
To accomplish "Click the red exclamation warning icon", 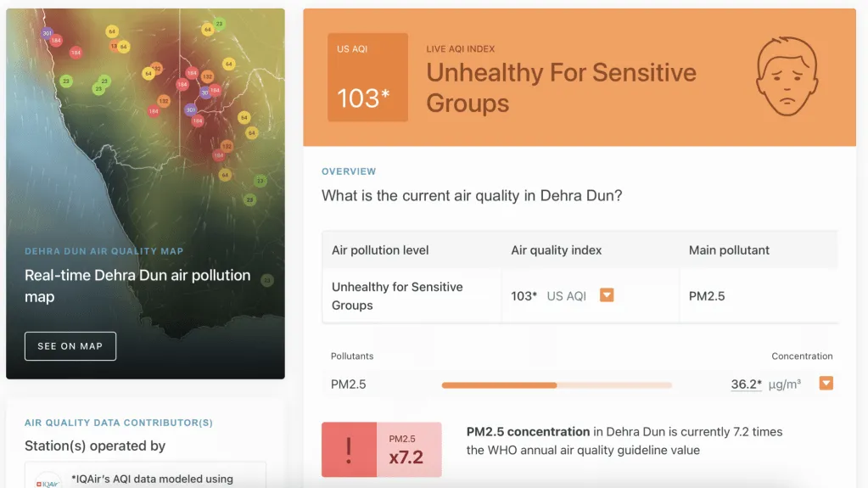I will point(349,450).
